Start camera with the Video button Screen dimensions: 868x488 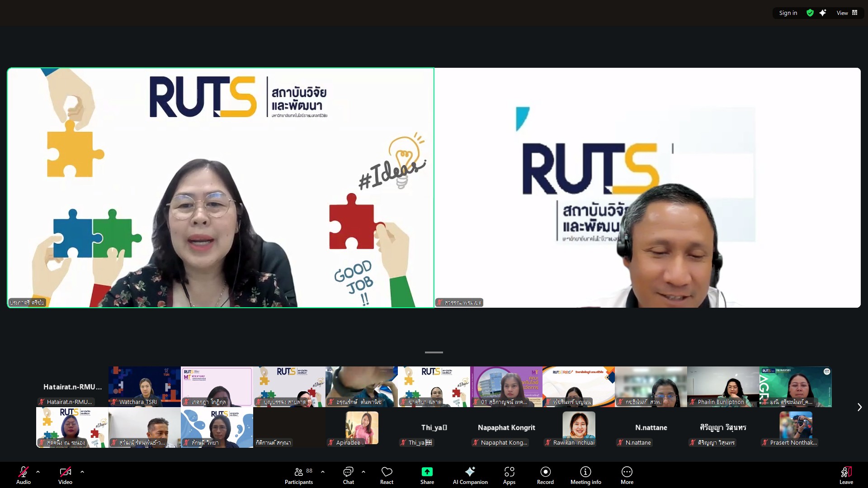coord(65,475)
